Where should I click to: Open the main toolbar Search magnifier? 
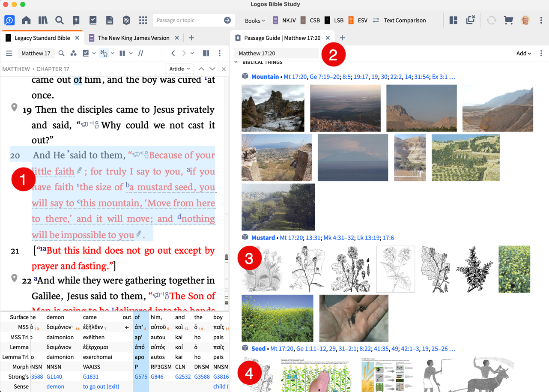[x=60, y=20]
